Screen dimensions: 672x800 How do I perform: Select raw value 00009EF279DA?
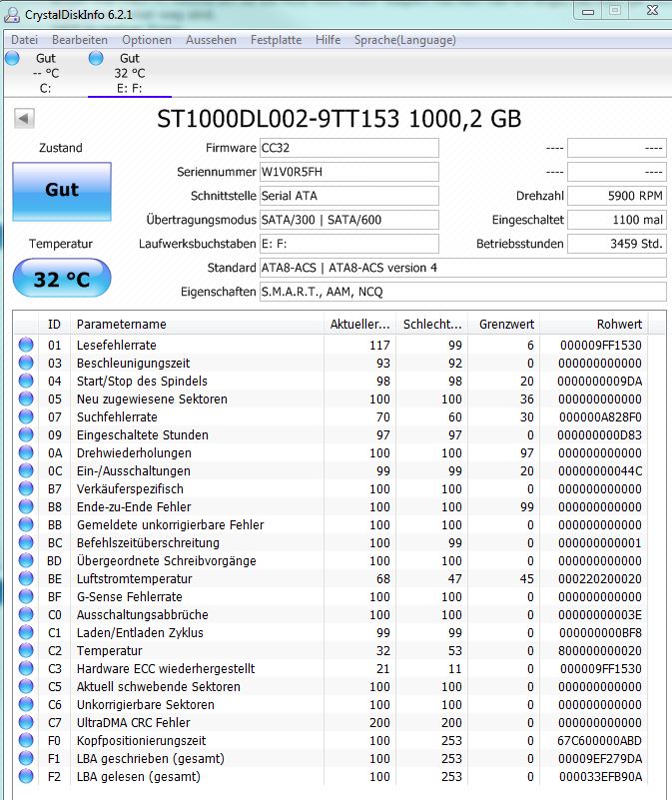(x=600, y=759)
